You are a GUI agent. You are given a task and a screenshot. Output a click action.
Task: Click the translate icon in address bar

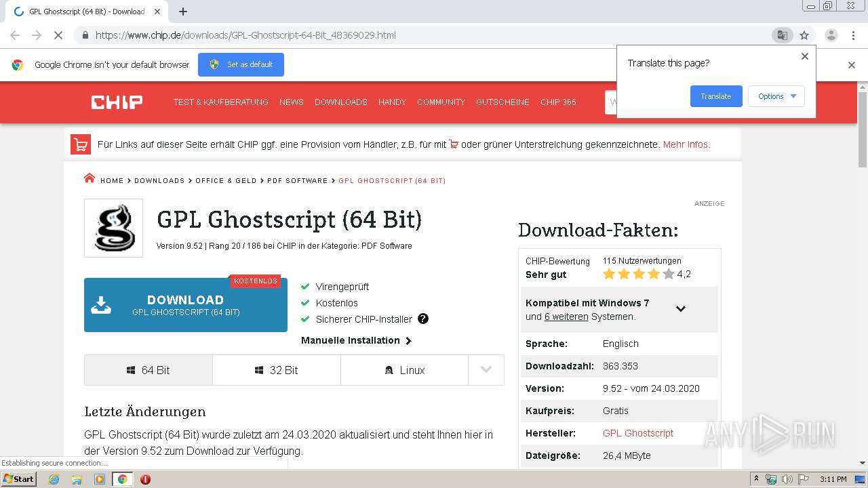pos(783,35)
